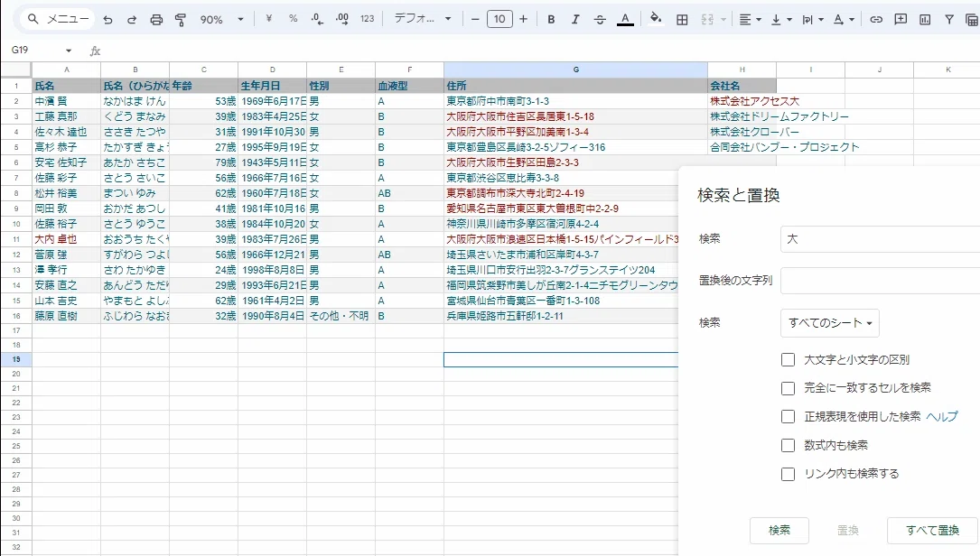The height and width of the screenshot is (556, 980).
Task: Open the vertical align dropdown
Action: pos(781,19)
